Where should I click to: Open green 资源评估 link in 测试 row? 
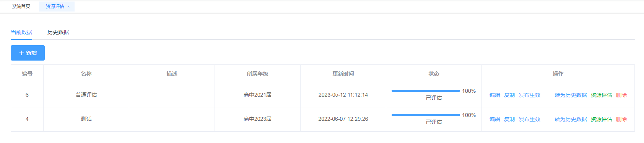click(601, 119)
